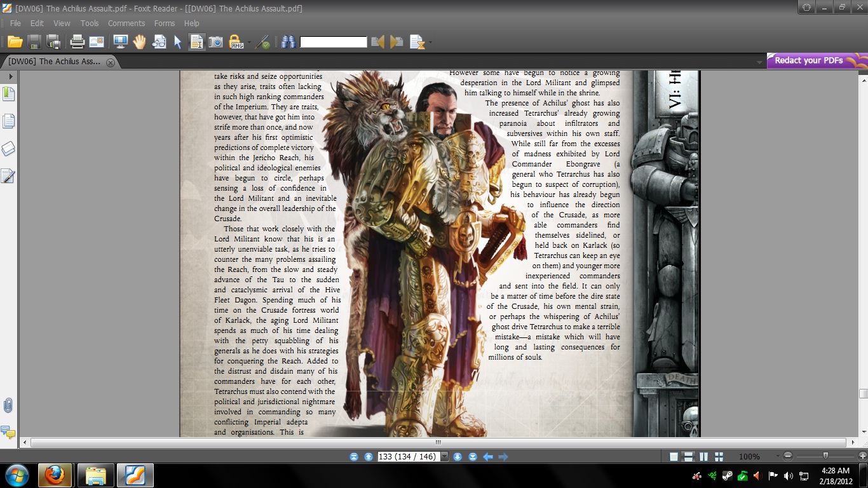Click the zoom in plus button
Screen dimensions: 868x488
862,456
